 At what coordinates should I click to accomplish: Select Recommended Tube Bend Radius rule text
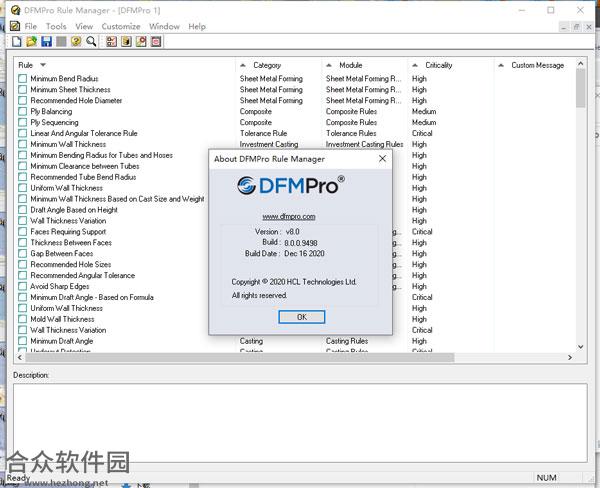(83, 177)
